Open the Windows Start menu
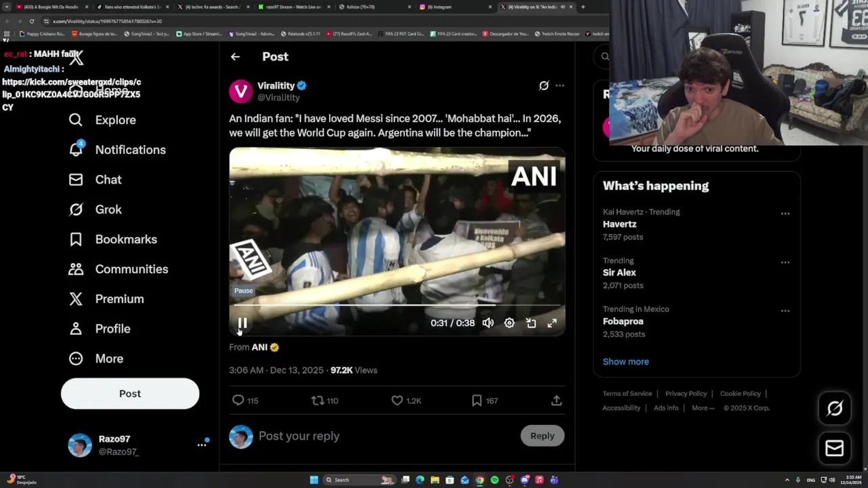The height and width of the screenshot is (488, 868). [x=314, y=480]
